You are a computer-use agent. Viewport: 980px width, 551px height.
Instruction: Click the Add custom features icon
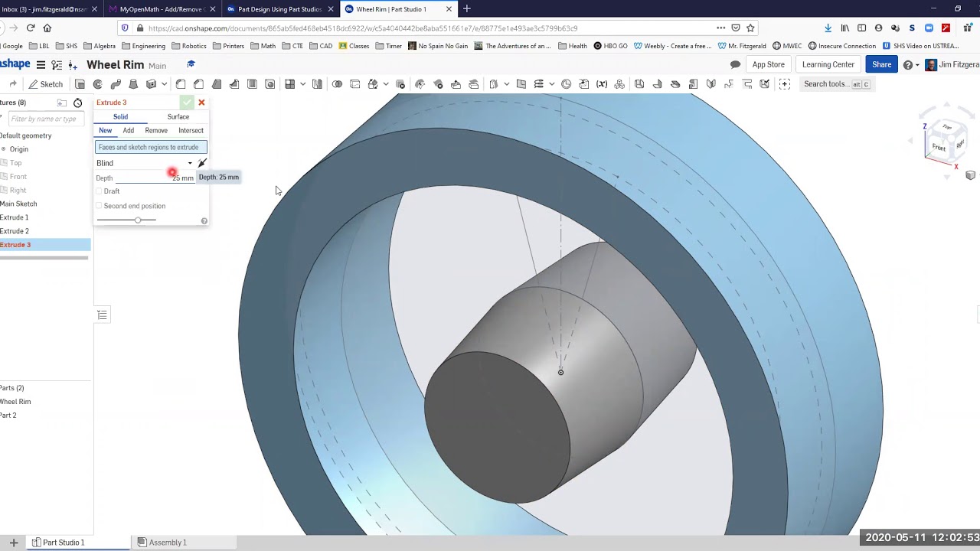pyautogui.click(x=785, y=84)
